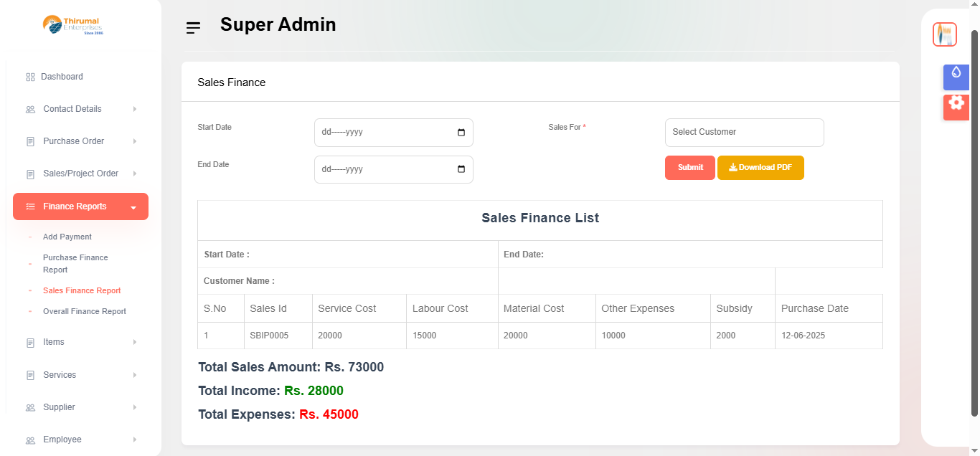980x456 pixels.
Task: Click the hamburger menu toggle icon
Action: [x=193, y=28]
